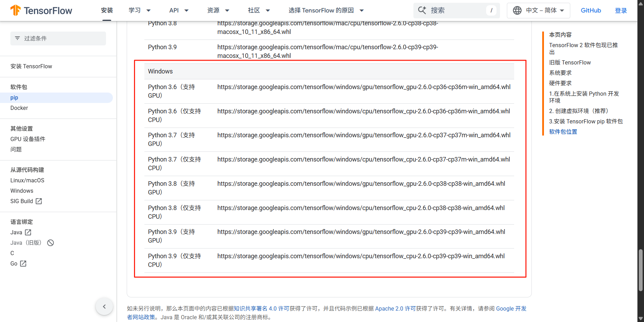Open Java external link icon
This screenshot has width=644, height=322.
pos(28,232)
